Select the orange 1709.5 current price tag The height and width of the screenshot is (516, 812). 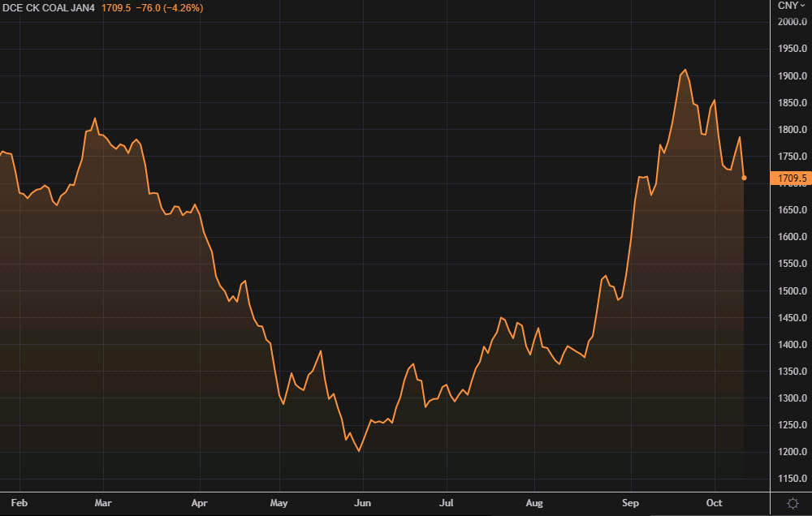(791, 178)
